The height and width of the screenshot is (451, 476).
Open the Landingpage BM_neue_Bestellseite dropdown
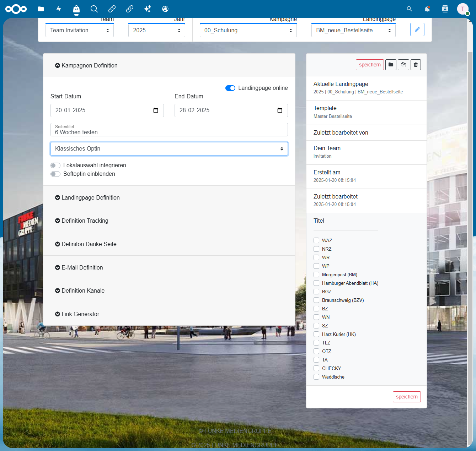pos(353,31)
